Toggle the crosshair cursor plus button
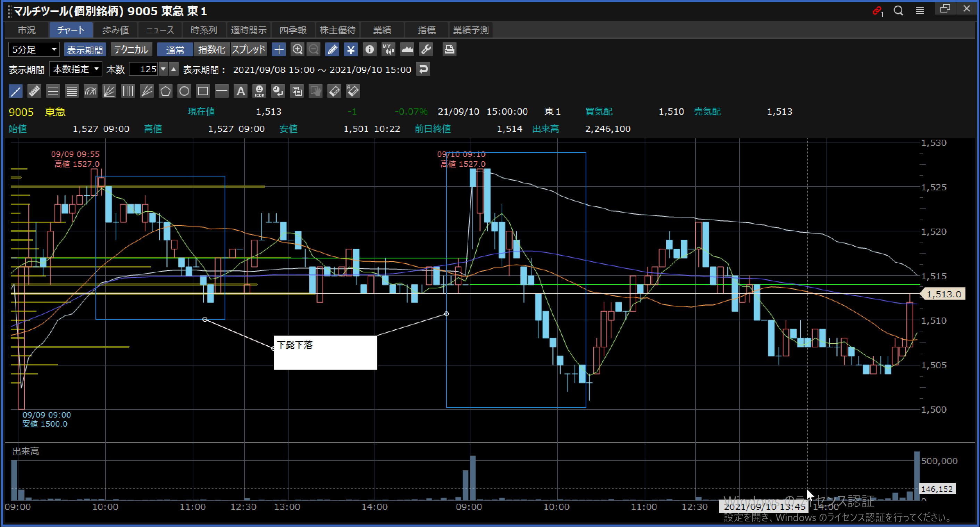 [279, 49]
